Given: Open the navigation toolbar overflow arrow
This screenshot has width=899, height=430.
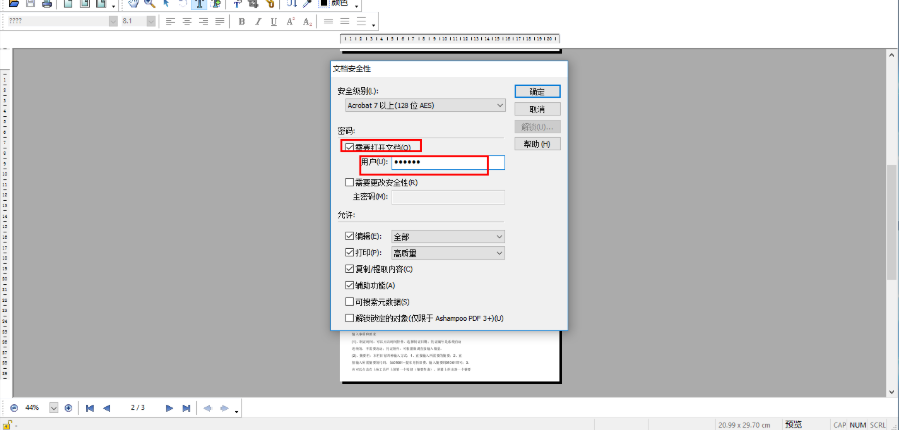Looking at the screenshot, I should point(237,412).
